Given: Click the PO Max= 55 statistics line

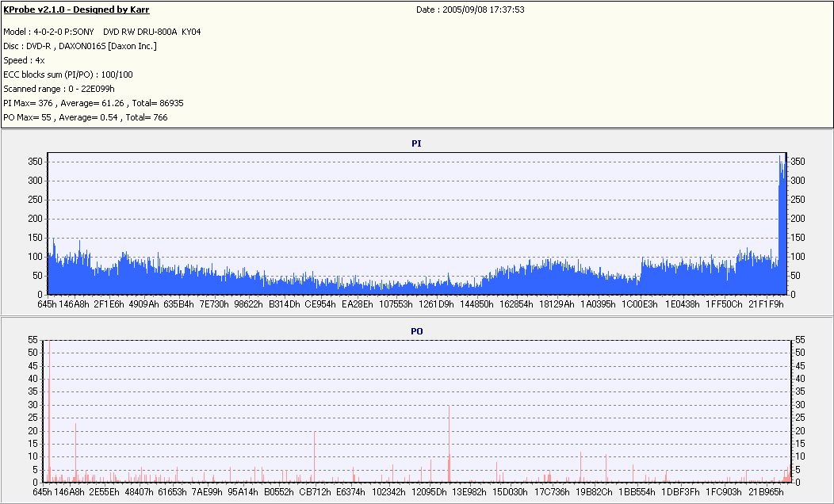Looking at the screenshot, I should point(86,117).
